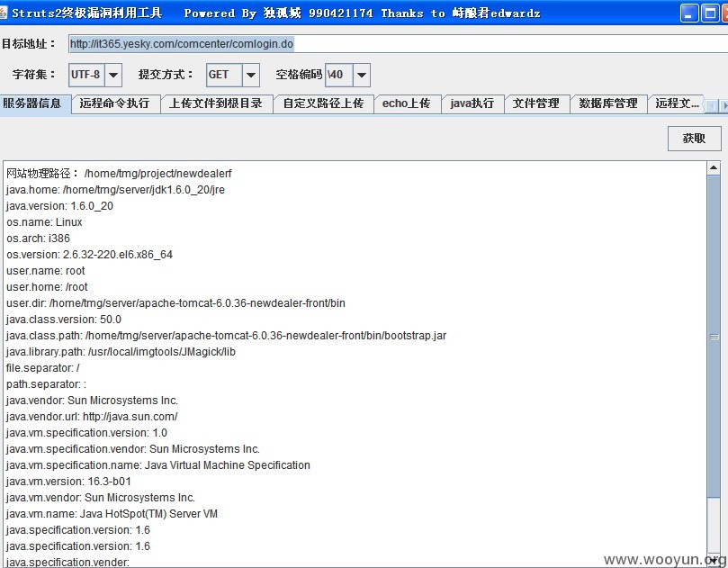Switch to the 数据库管理 tab
The height and width of the screenshot is (568, 728).
[x=608, y=104]
